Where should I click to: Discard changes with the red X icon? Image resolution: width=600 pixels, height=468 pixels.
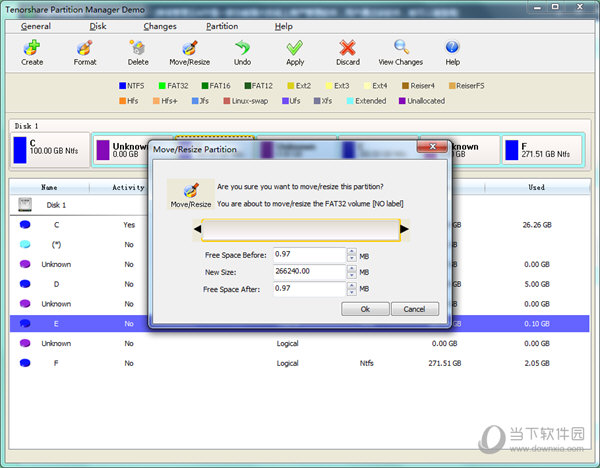click(347, 48)
